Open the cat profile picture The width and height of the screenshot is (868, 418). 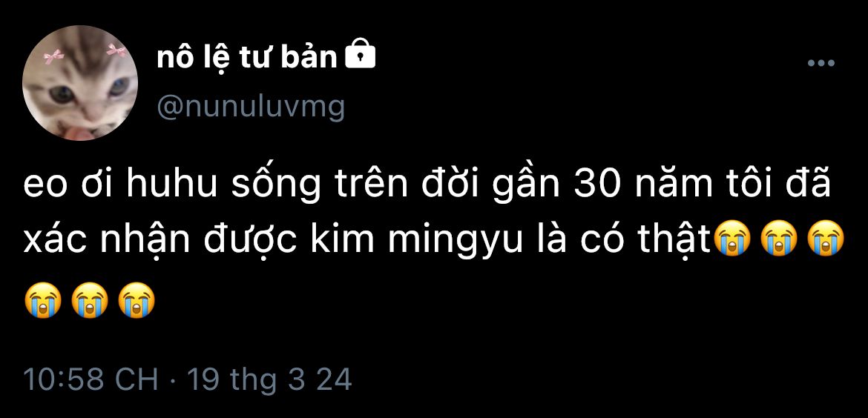[80, 83]
